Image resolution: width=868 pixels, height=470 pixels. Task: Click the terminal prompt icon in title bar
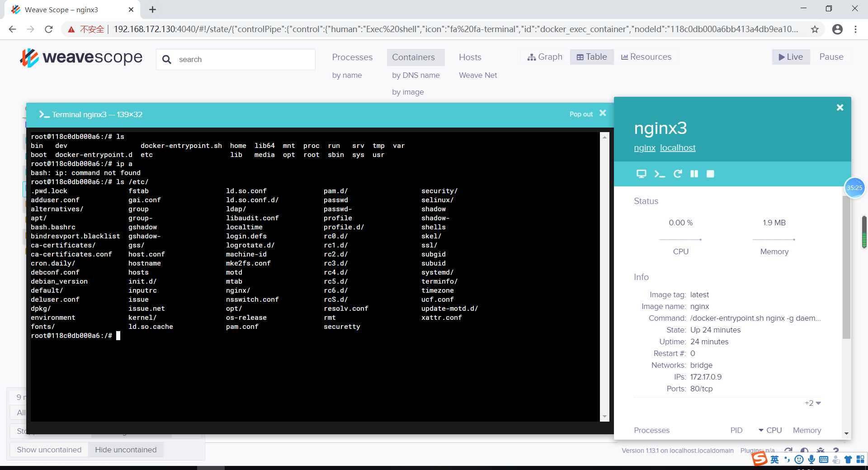click(x=44, y=114)
